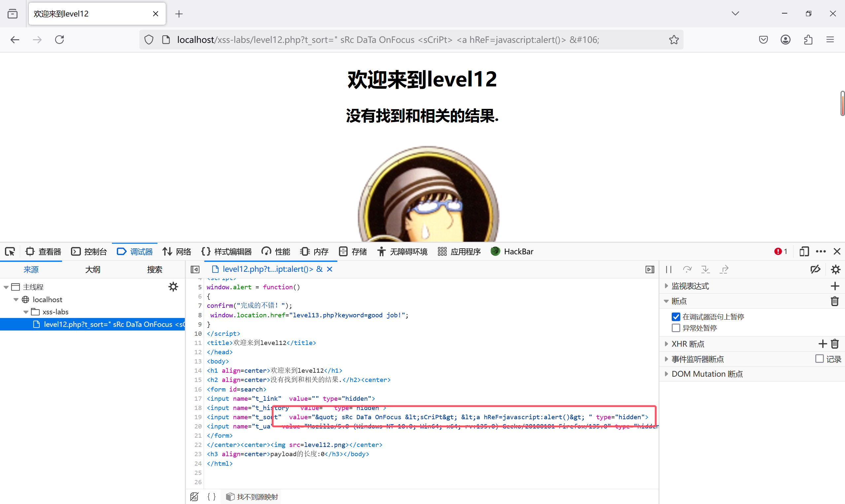The width and height of the screenshot is (845, 504).
Task: Check the 记录 event listener checkbox
Action: pos(819,359)
